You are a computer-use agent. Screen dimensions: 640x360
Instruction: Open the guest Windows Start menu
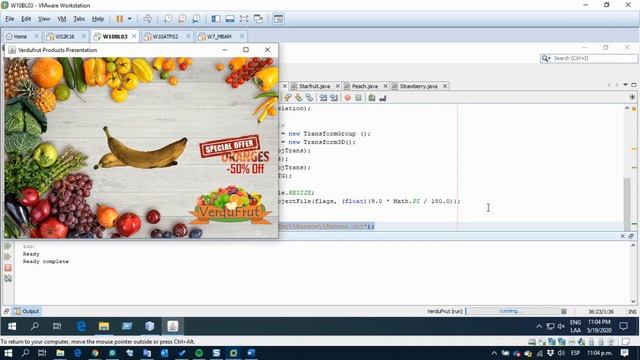[x=12, y=327]
